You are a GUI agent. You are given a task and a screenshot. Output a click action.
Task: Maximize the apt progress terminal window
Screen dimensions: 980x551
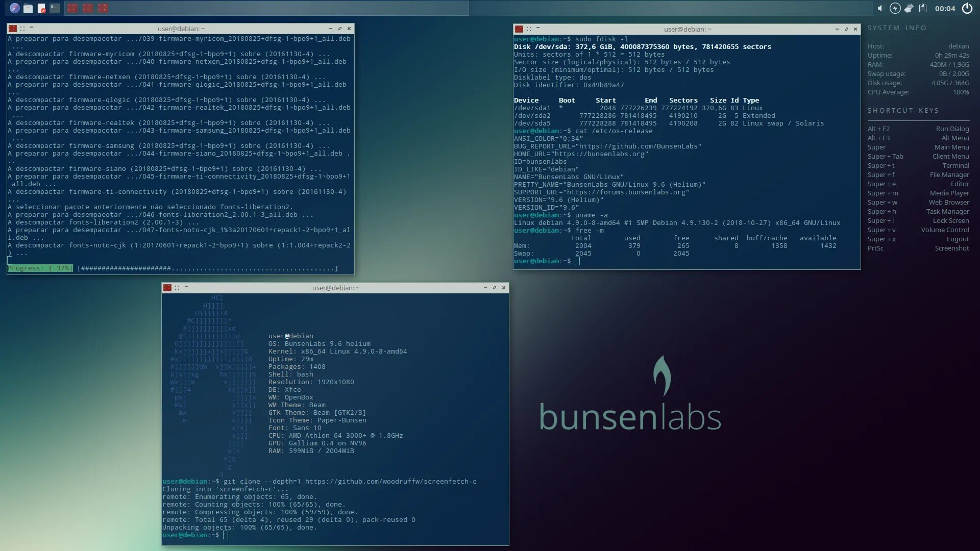[340, 29]
